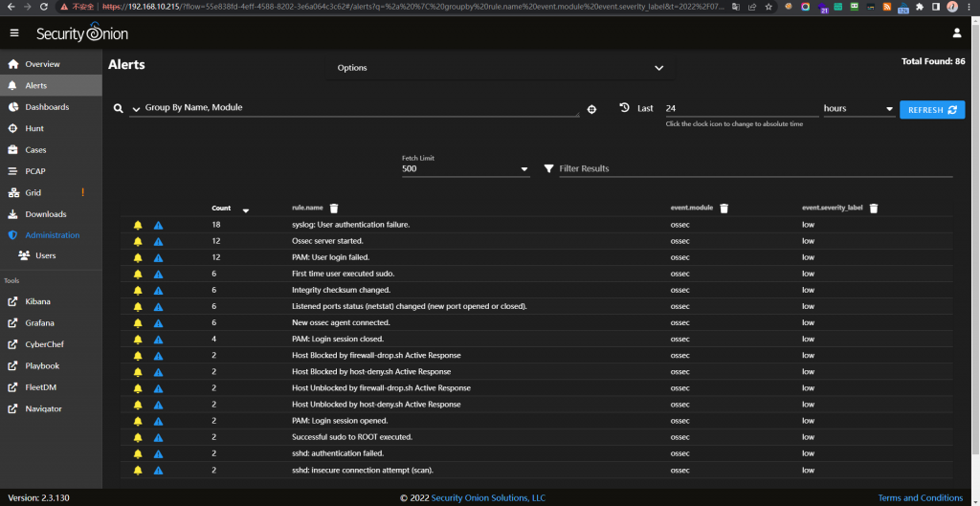This screenshot has height=506, width=980.
Task: Open the Fetch Limit dropdown
Action: coord(466,168)
